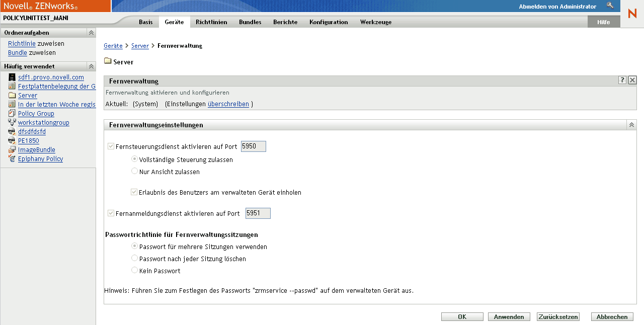Click the Server folder icon in page heading
Viewport: 644px width, 325px height.
pyautogui.click(x=108, y=61)
